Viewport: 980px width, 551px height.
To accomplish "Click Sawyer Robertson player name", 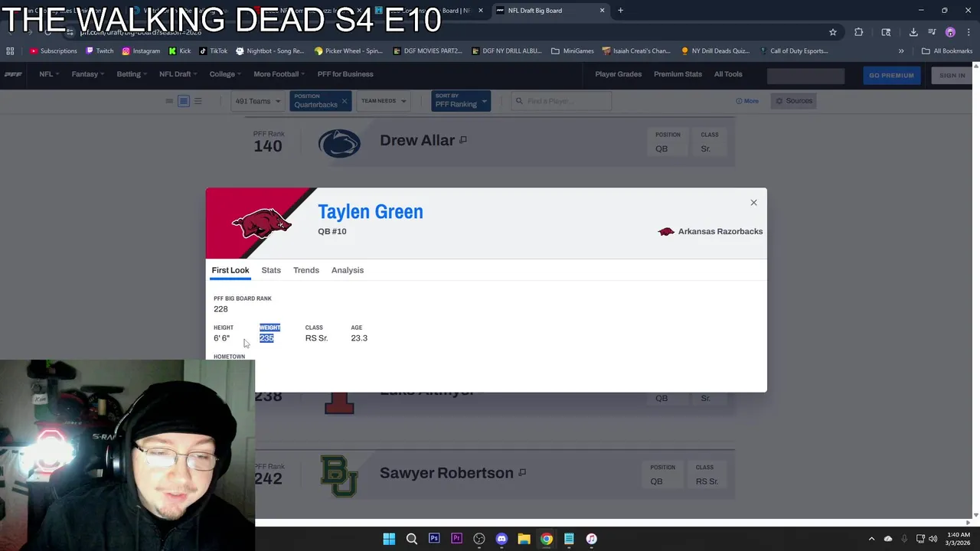I will 446,473.
